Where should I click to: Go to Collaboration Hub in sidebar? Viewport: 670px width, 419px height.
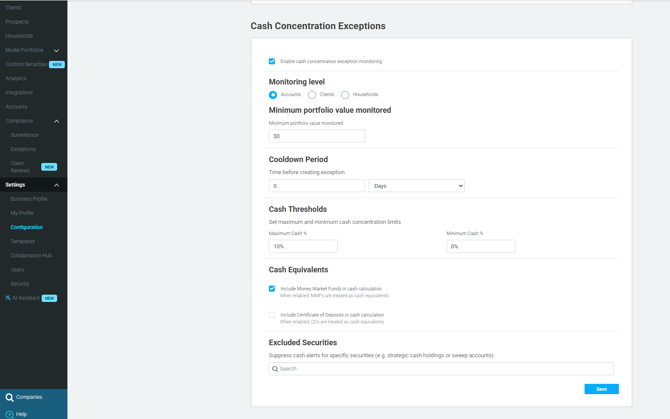31,255
